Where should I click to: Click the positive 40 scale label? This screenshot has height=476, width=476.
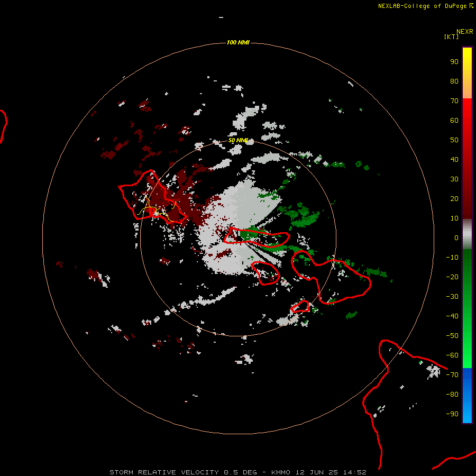[x=454, y=159]
